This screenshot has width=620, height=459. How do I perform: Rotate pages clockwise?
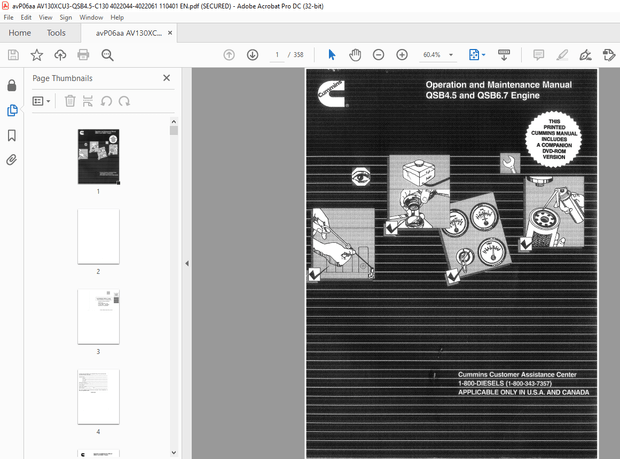click(124, 101)
